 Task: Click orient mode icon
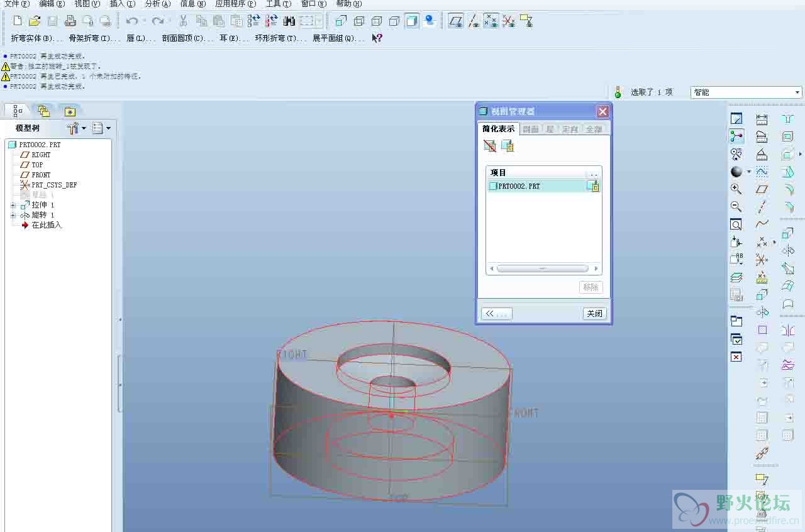[736, 153]
